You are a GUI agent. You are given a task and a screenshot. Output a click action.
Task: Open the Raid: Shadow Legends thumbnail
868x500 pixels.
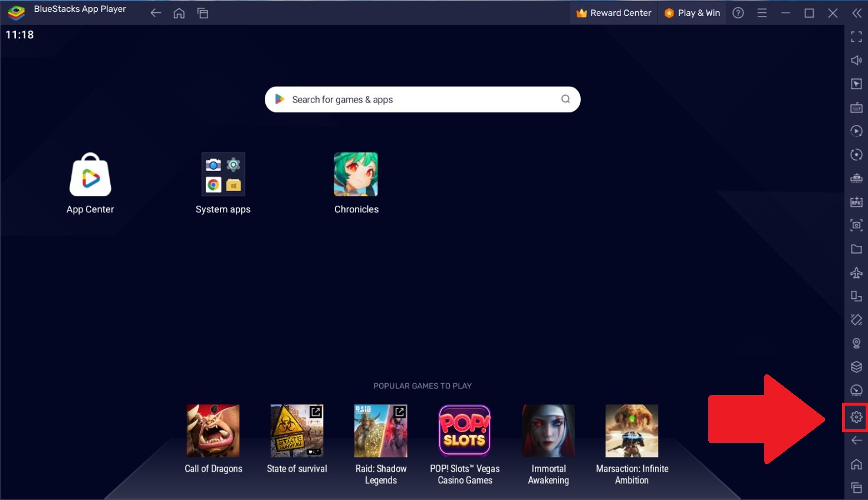[381, 431]
